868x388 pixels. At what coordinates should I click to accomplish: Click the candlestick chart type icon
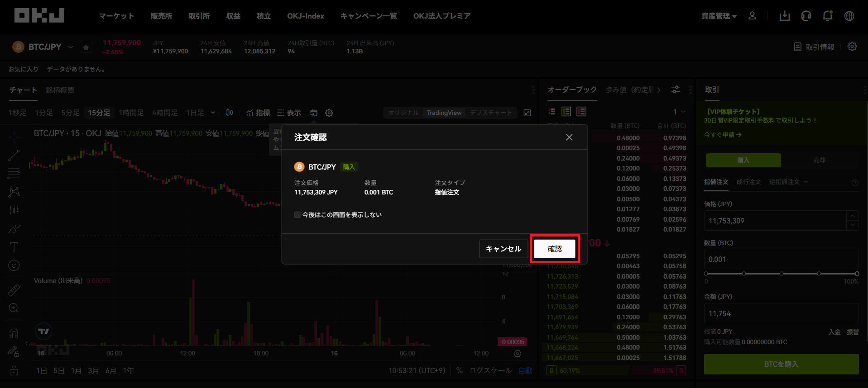(230, 113)
